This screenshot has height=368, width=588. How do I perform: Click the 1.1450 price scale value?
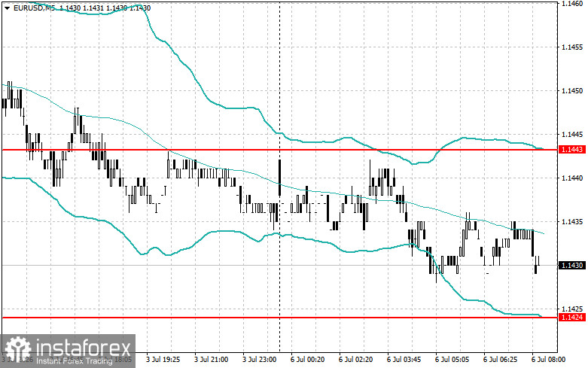pos(572,91)
